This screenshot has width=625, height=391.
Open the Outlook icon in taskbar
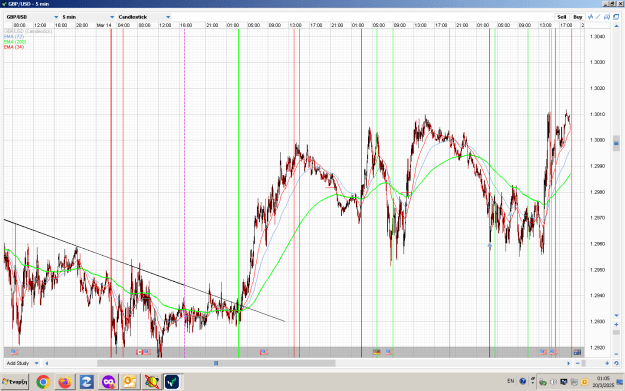coord(130,382)
